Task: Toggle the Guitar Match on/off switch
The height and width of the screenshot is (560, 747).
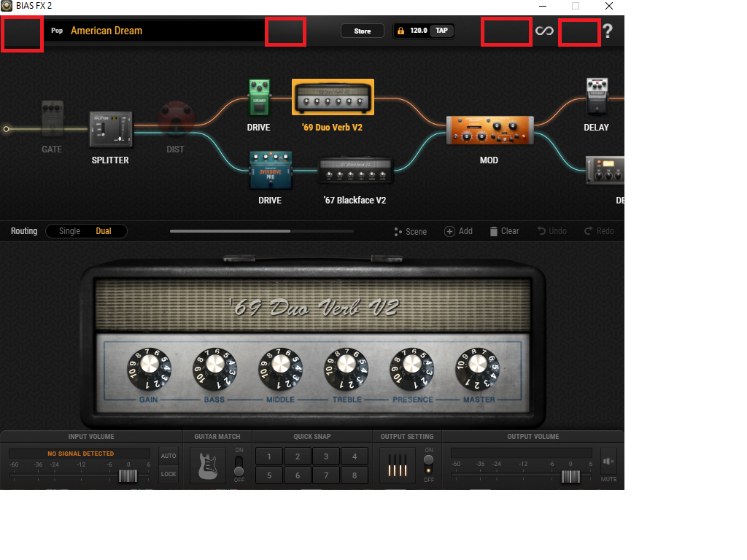Action: pyautogui.click(x=239, y=466)
